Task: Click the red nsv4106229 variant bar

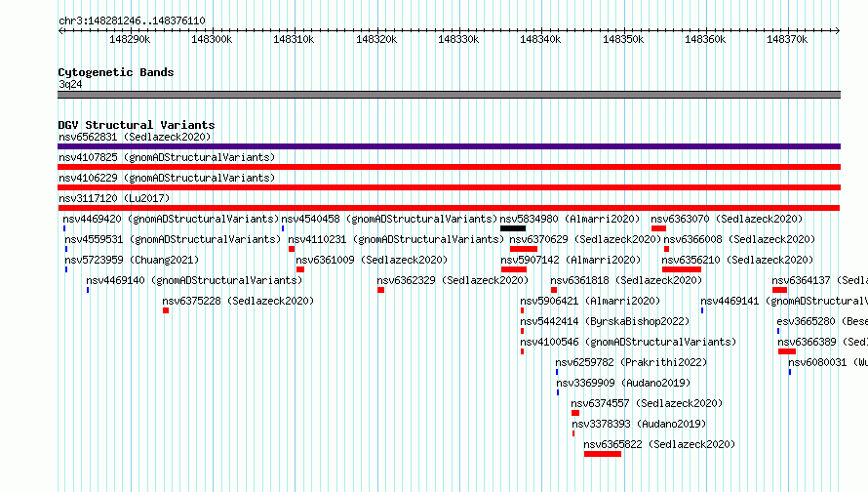Action: [x=449, y=187]
